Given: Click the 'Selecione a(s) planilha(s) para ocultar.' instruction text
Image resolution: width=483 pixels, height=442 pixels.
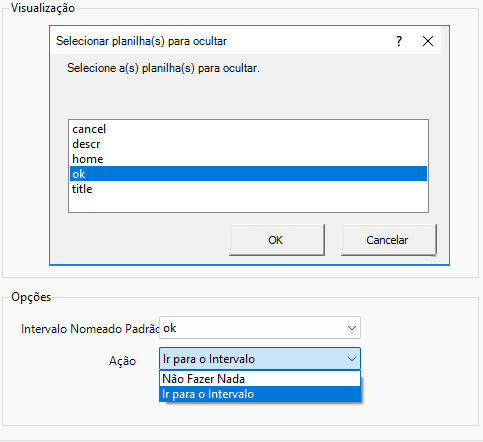Looking at the screenshot, I should click(x=163, y=68).
